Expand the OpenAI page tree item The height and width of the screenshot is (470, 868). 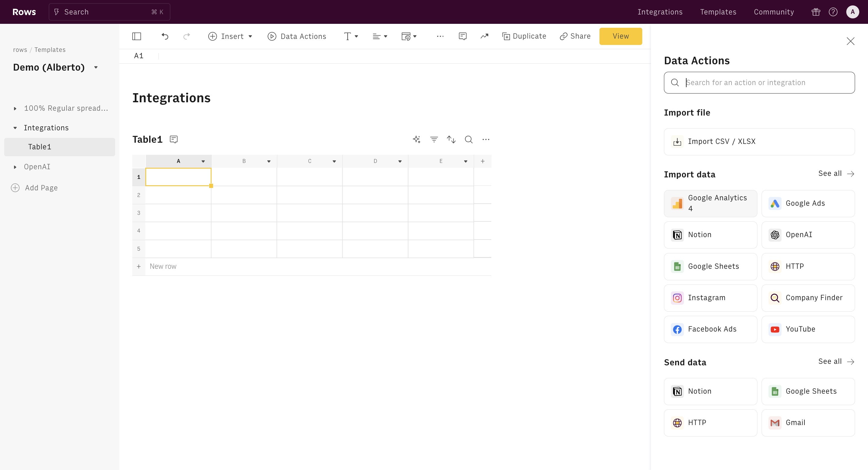pos(15,167)
